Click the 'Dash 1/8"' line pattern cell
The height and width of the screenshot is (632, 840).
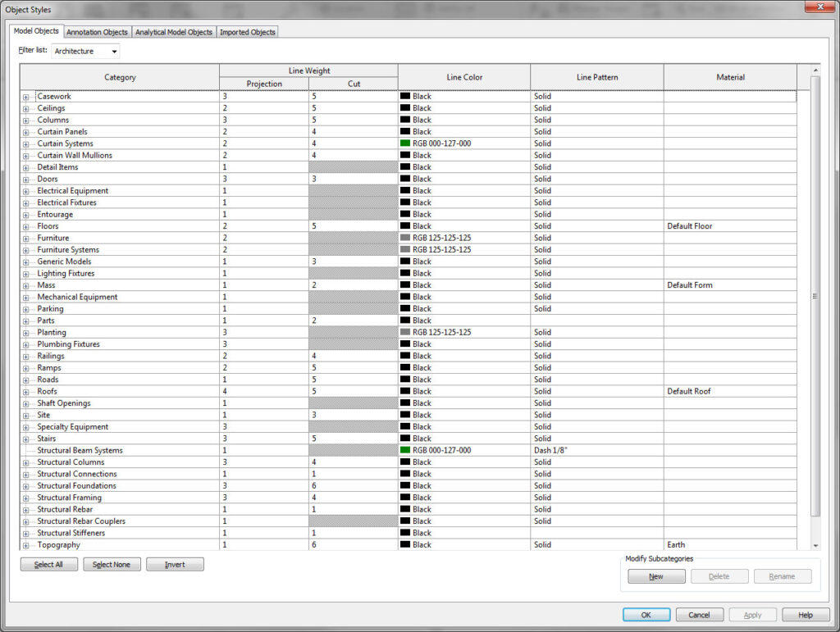click(x=597, y=451)
